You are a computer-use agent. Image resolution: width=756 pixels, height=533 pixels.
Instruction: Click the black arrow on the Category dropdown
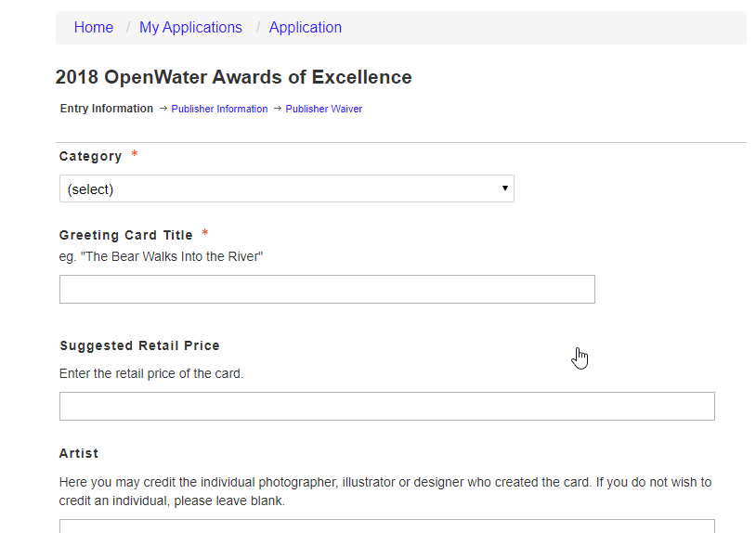click(505, 188)
